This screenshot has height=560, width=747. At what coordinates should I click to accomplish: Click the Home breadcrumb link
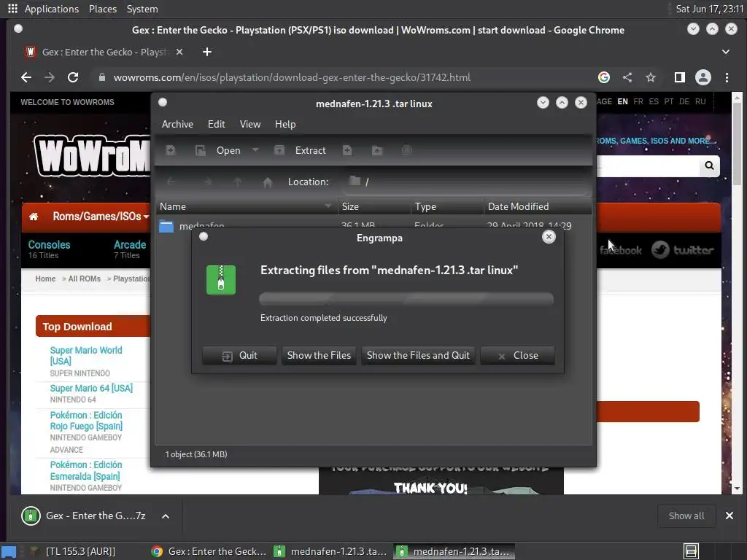45,279
